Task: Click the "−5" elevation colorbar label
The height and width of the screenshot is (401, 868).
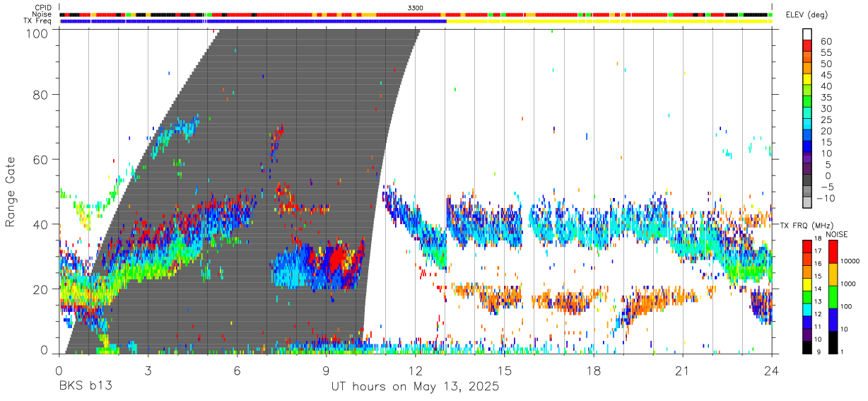Action: 826,187
